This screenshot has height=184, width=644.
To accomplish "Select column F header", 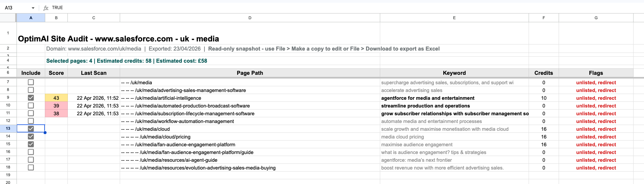I will 544,18.
